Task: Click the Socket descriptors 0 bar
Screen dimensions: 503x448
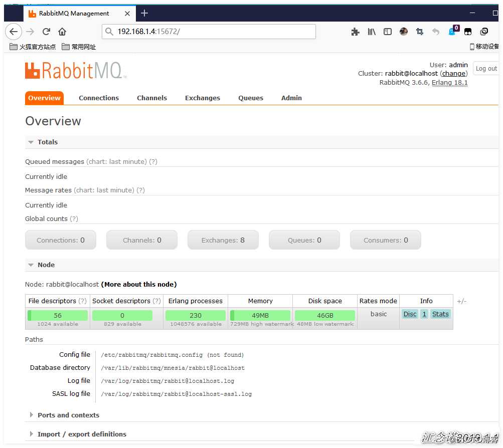Action: tap(122, 315)
